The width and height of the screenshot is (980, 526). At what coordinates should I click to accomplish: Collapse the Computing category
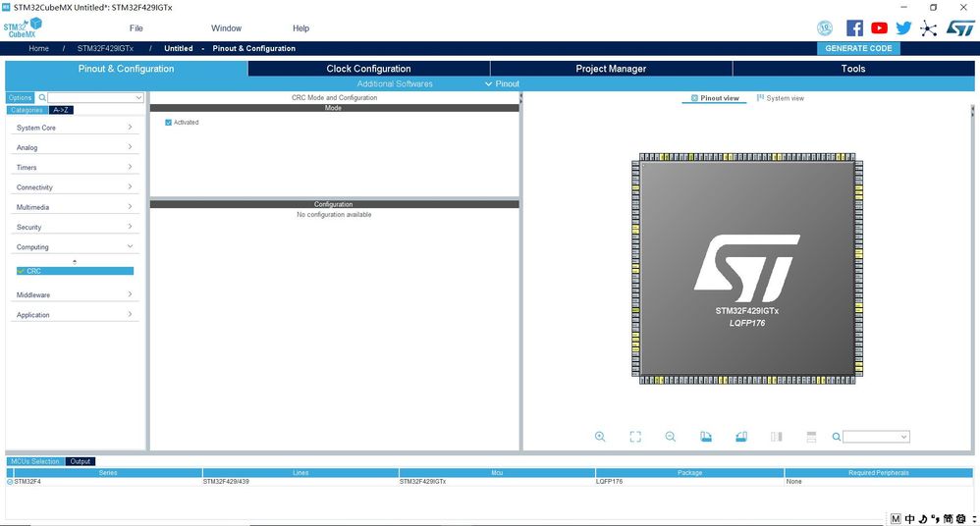pyautogui.click(x=75, y=246)
